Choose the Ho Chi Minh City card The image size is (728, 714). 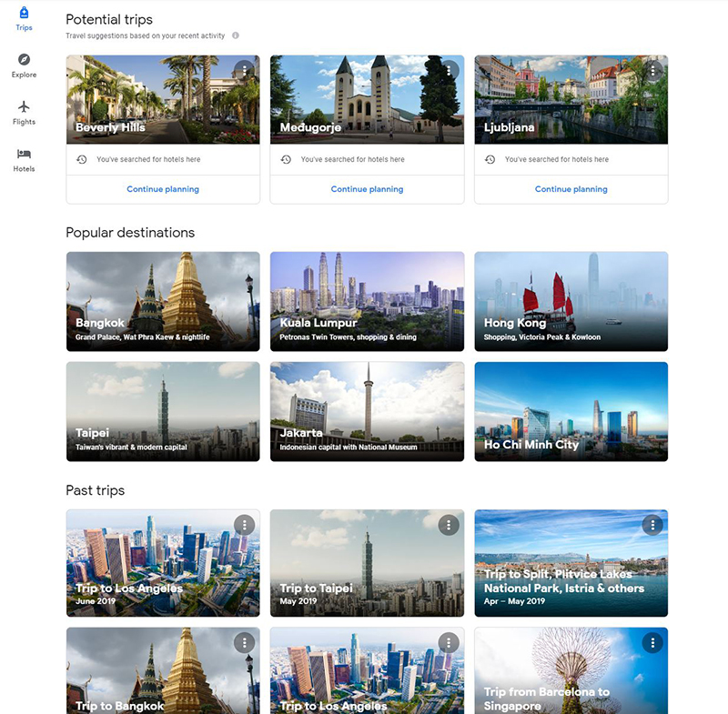coord(571,411)
